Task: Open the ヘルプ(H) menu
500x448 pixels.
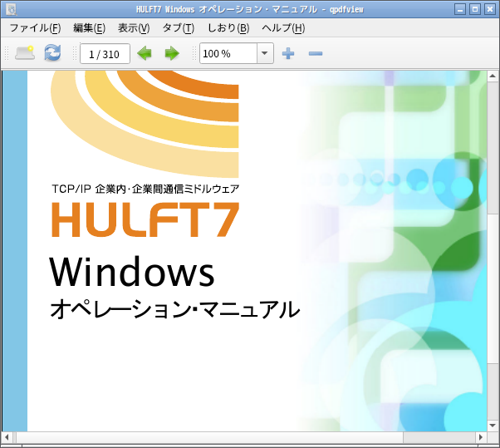Action: [x=283, y=28]
